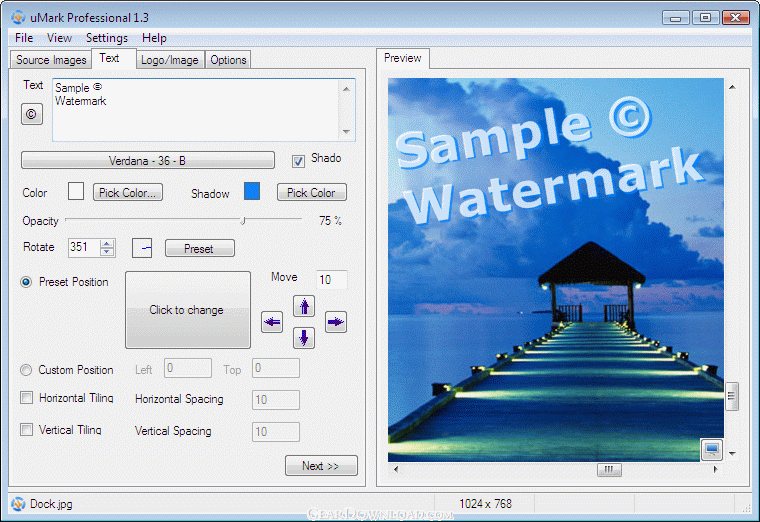Click the monitor icon in preview corner
The image size is (760, 522).
712,449
